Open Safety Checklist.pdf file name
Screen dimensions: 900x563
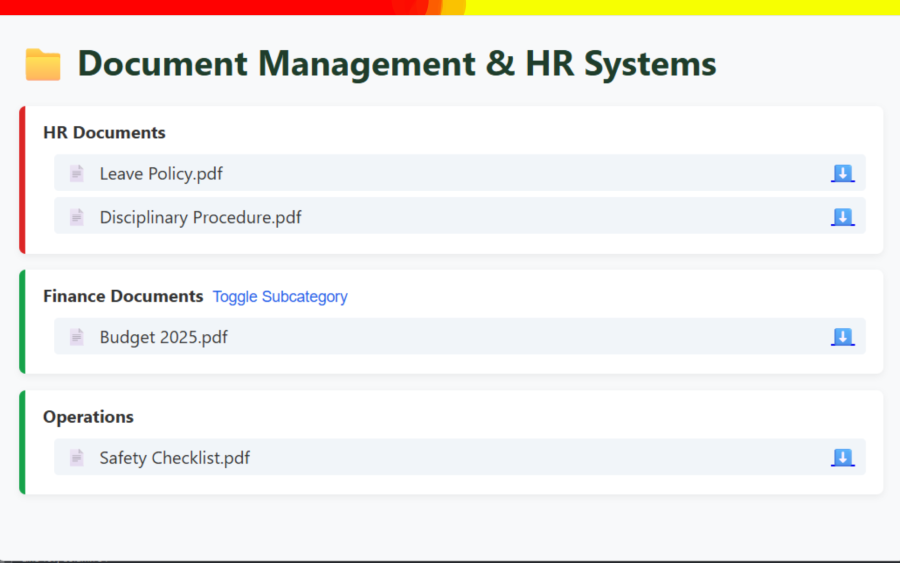[x=174, y=457]
